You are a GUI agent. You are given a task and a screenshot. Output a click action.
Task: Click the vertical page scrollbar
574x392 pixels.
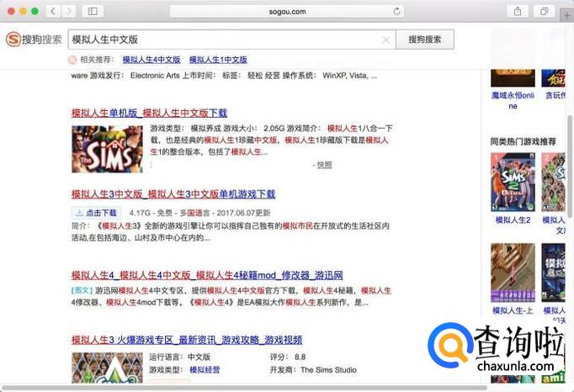click(x=570, y=167)
